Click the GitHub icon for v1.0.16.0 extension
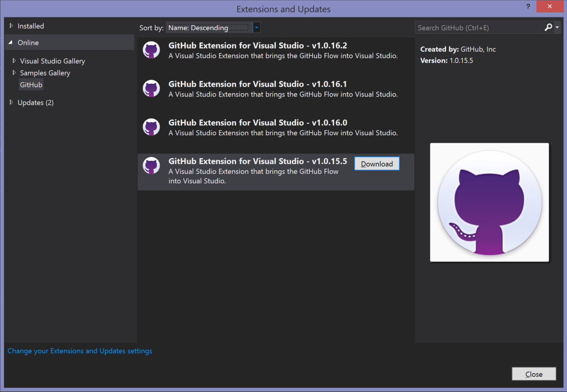The width and height of the screenshot is (567, 392). (151, 127)
